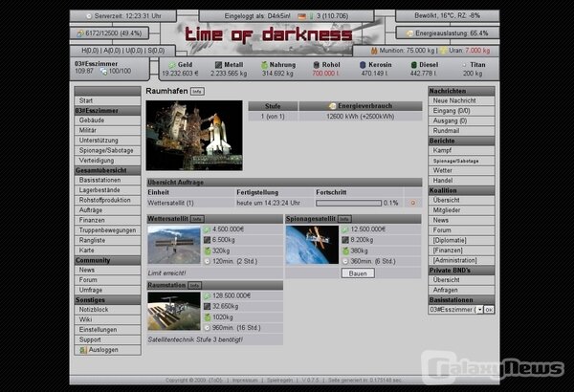574x392 pixels.
Task: Click the Ausloggen door icon
Action: pos(83,350)
